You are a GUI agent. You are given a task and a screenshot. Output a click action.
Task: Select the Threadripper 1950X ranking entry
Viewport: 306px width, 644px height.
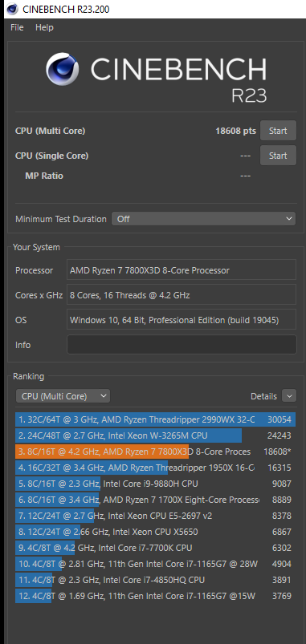pyautogui.click(x=156, y=468)
